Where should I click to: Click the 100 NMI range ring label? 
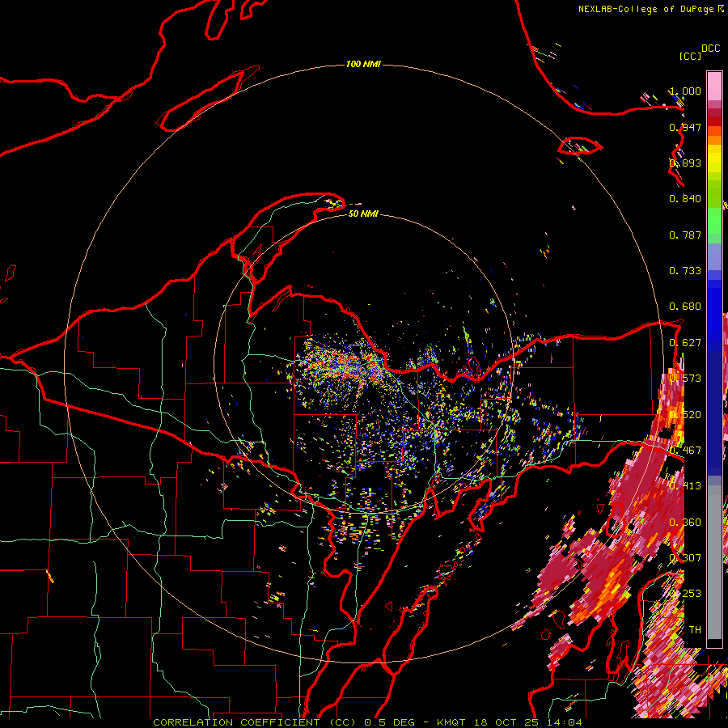coord(363,64)
